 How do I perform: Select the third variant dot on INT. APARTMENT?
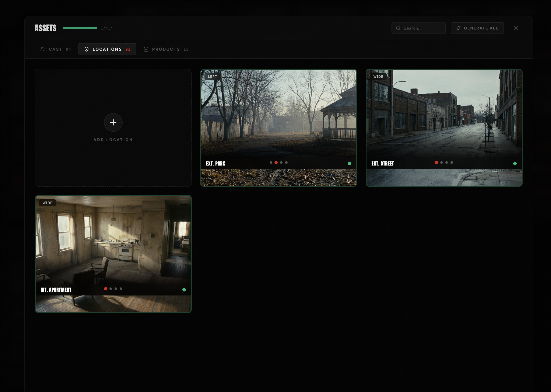tap(116, 288)
